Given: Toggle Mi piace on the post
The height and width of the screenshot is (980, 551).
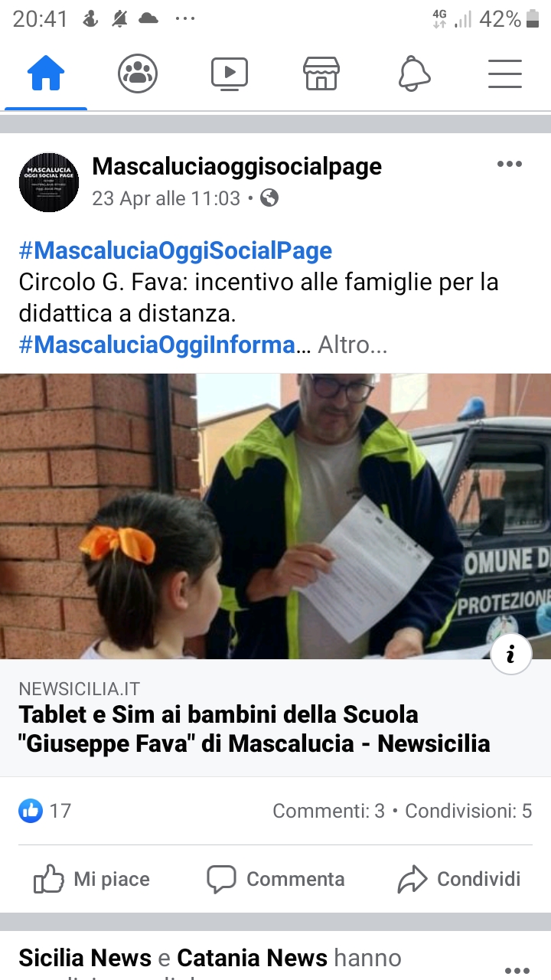Looking at the screenshot, I should tap(92, 879).
